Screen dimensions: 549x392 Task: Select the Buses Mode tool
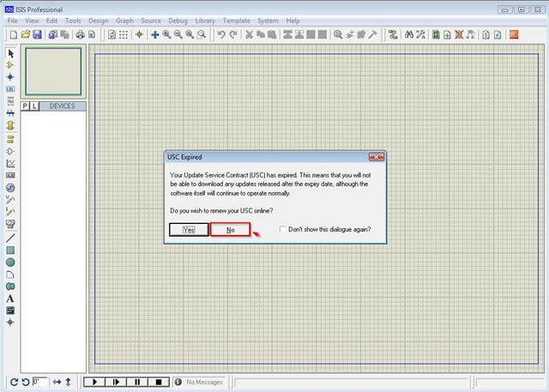10,112
